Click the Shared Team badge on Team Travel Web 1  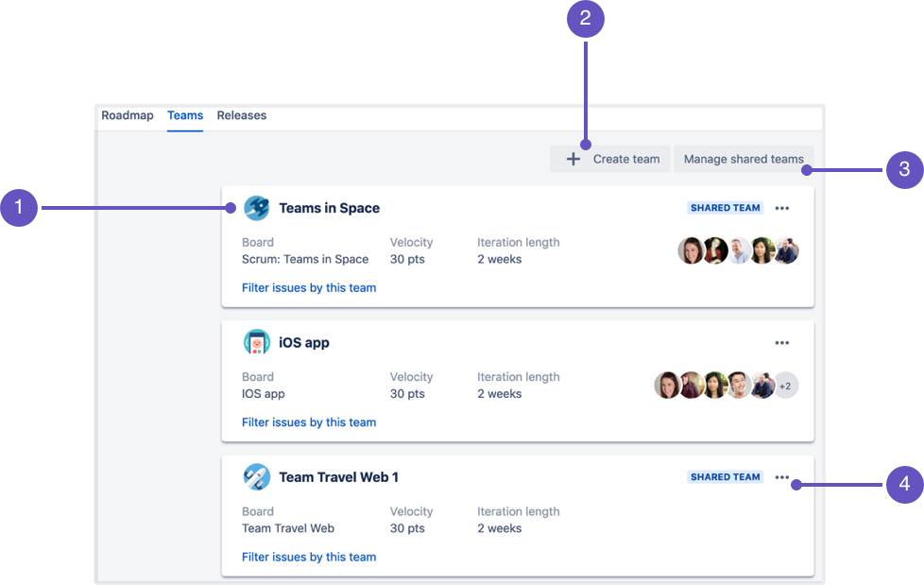click(x=726, y=477)
